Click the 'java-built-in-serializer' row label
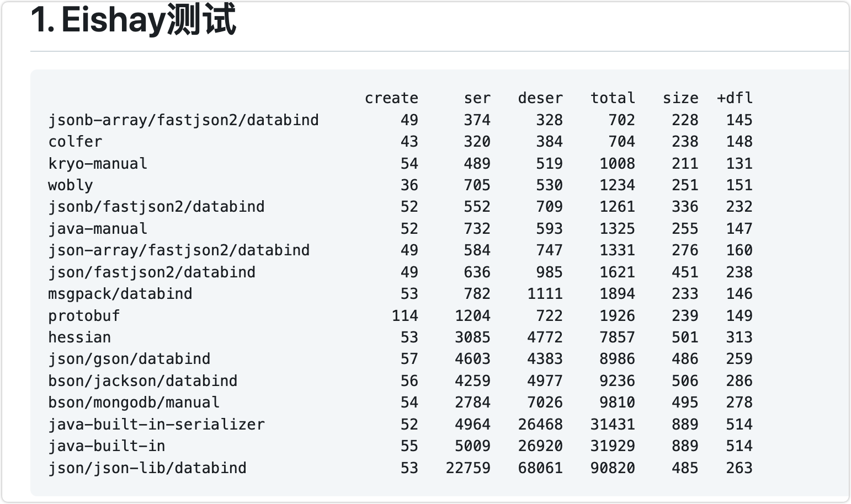 coord(156,425)
